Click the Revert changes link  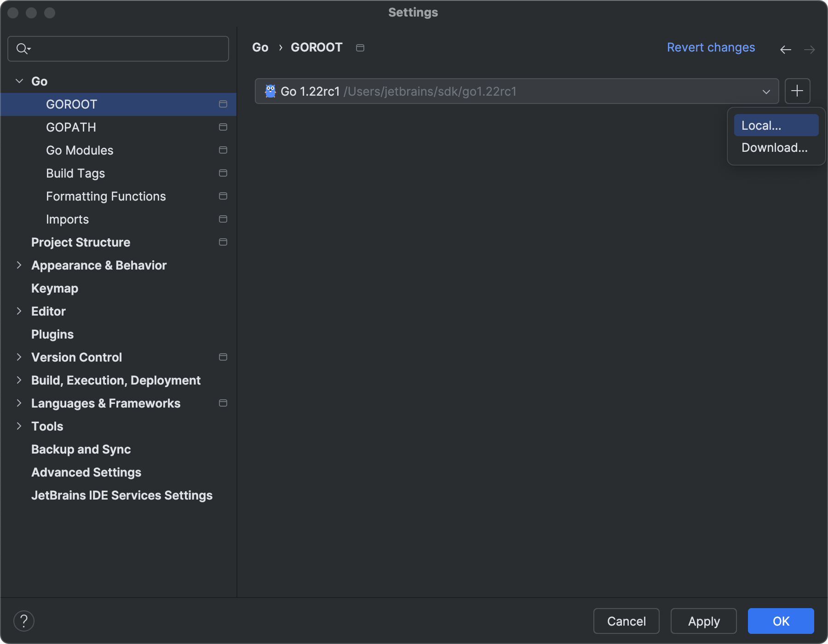[711, 47]
